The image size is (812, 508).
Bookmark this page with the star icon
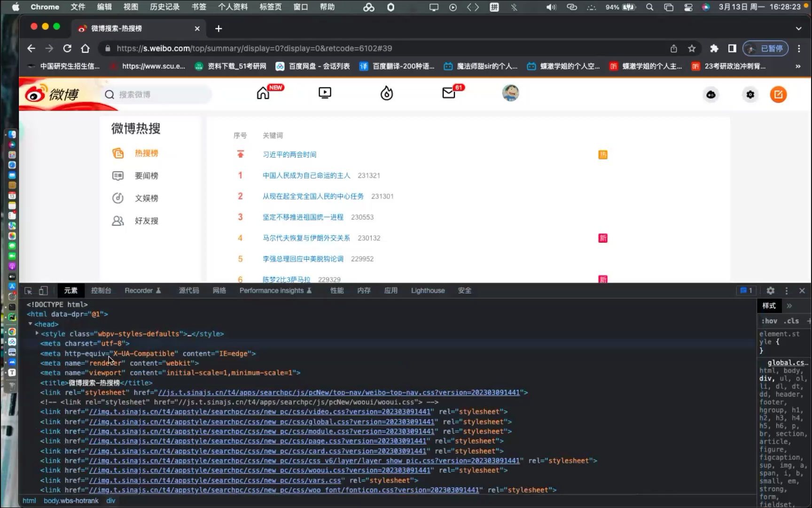tap(691, 48)
